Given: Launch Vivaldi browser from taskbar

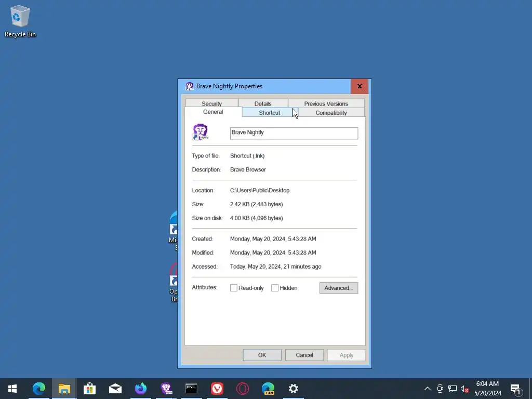Looking at the screenshot, I should pos(217,389).
